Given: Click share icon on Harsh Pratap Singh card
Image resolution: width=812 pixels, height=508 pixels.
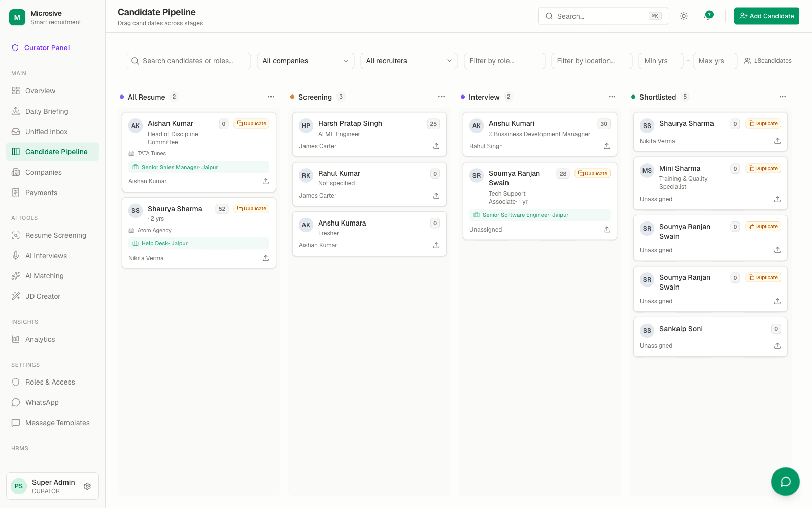Looking at the screenshot, I should pos(436,146).
